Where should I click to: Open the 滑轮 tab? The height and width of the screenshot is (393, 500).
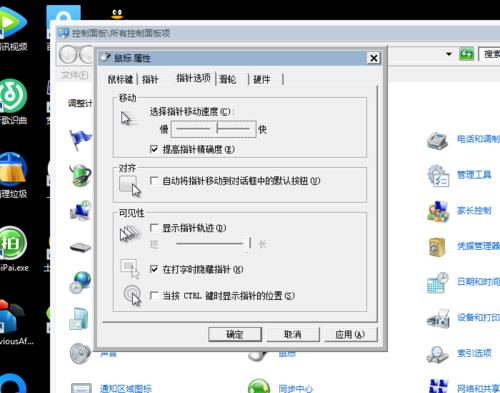point(228,79)
